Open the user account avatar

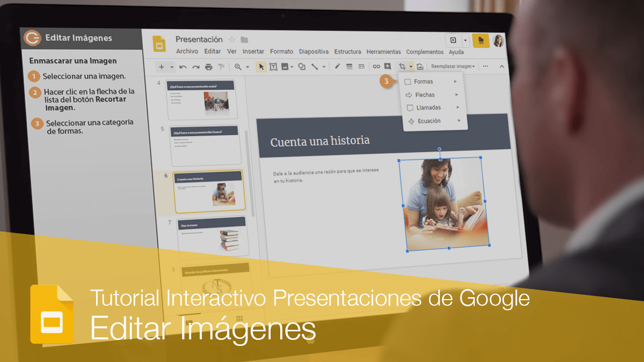(x=498, y=41)
